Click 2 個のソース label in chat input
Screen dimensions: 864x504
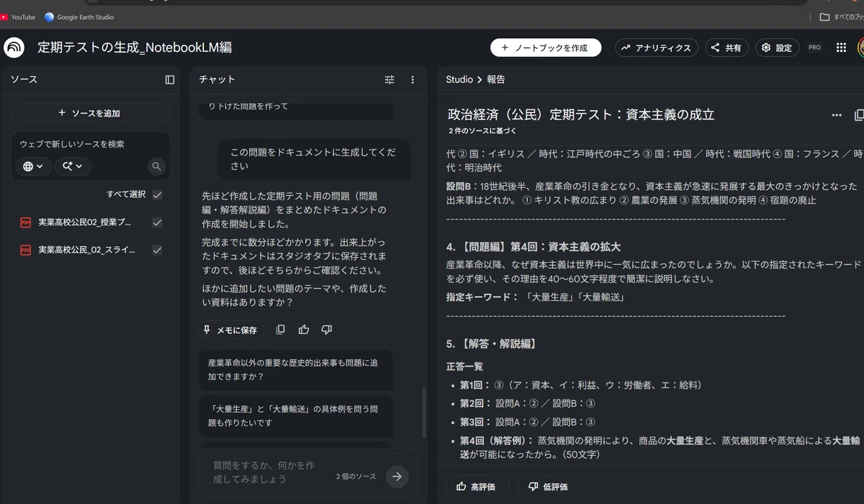tap(356, 477)
